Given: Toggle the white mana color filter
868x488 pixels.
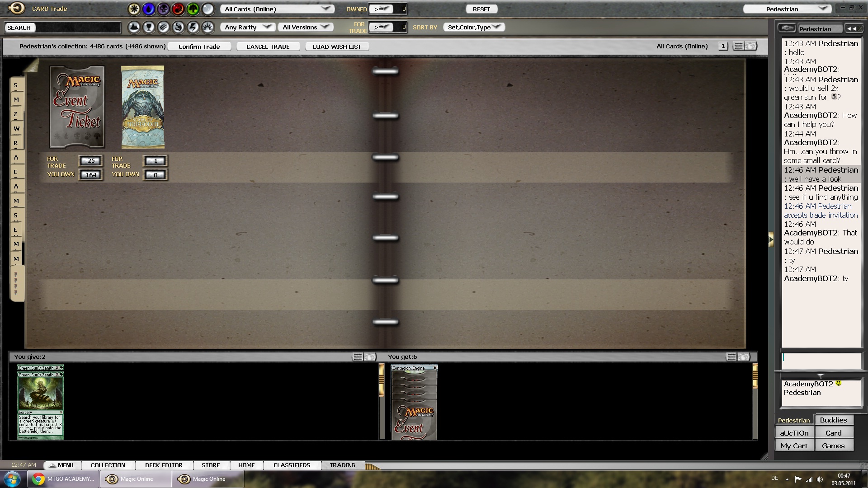Looking at the screenshot, I should (134, 9).
